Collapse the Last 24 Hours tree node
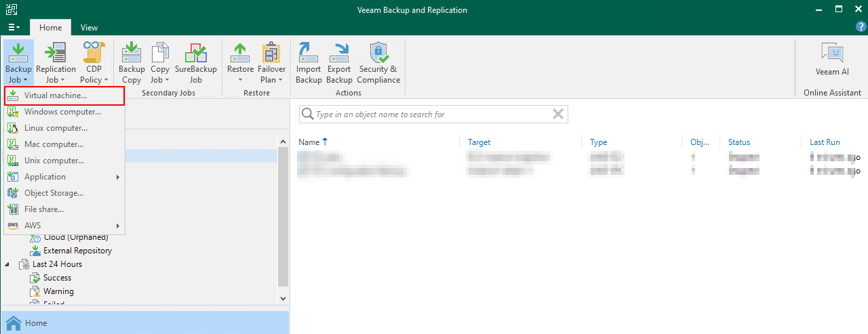 click(7, 264)
